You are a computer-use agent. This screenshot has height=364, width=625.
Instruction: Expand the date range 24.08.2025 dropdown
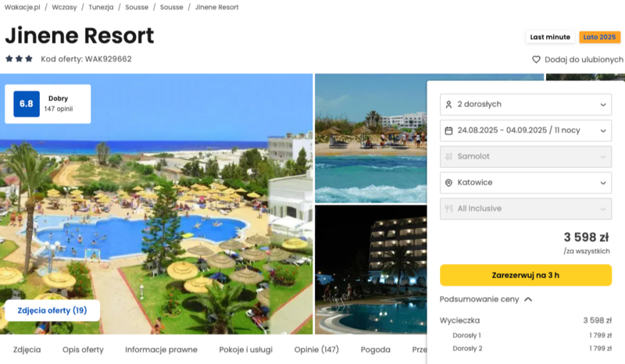(525, 130)
